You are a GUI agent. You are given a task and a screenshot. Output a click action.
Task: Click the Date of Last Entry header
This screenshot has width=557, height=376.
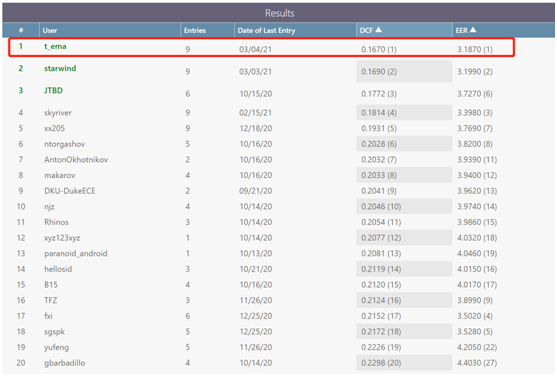266,31
